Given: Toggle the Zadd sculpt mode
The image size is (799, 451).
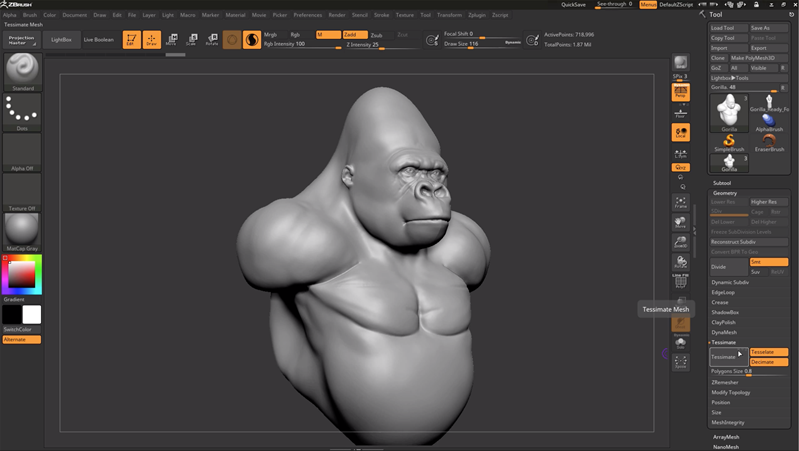Looking at the screenshot, I should pyautogui.click(x=355, y=34).
